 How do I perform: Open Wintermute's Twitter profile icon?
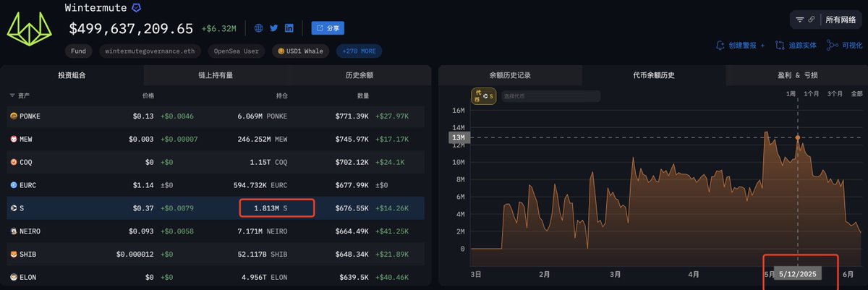[x=273, y=28]
